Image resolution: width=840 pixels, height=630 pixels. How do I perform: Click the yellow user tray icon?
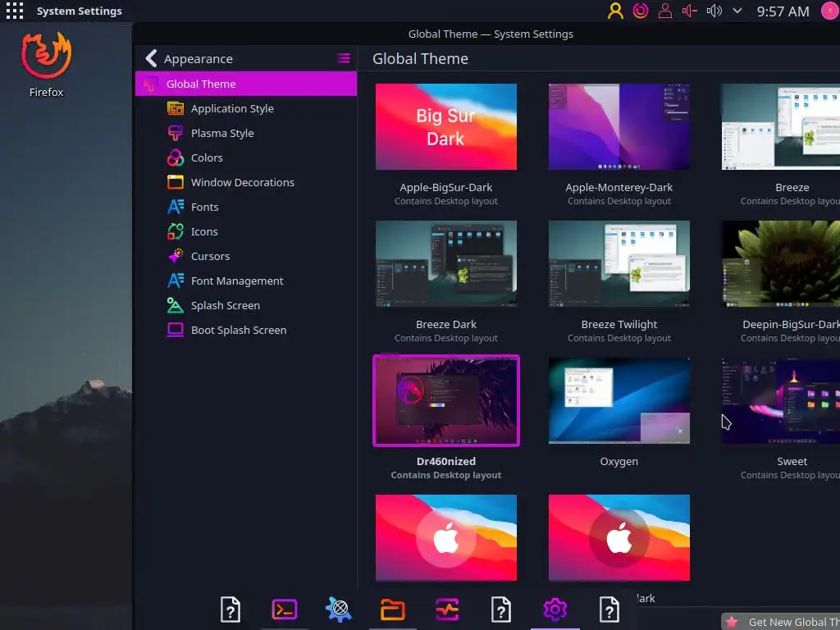(615, 11)
